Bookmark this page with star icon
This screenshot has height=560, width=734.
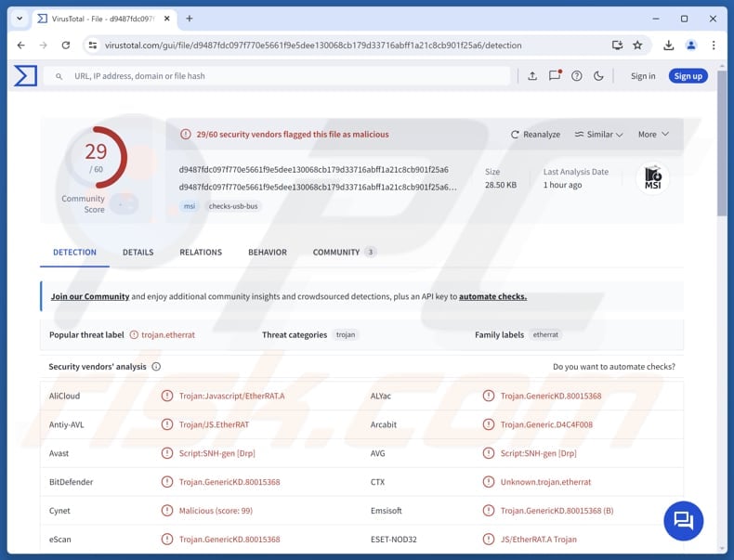coord(637,46)
